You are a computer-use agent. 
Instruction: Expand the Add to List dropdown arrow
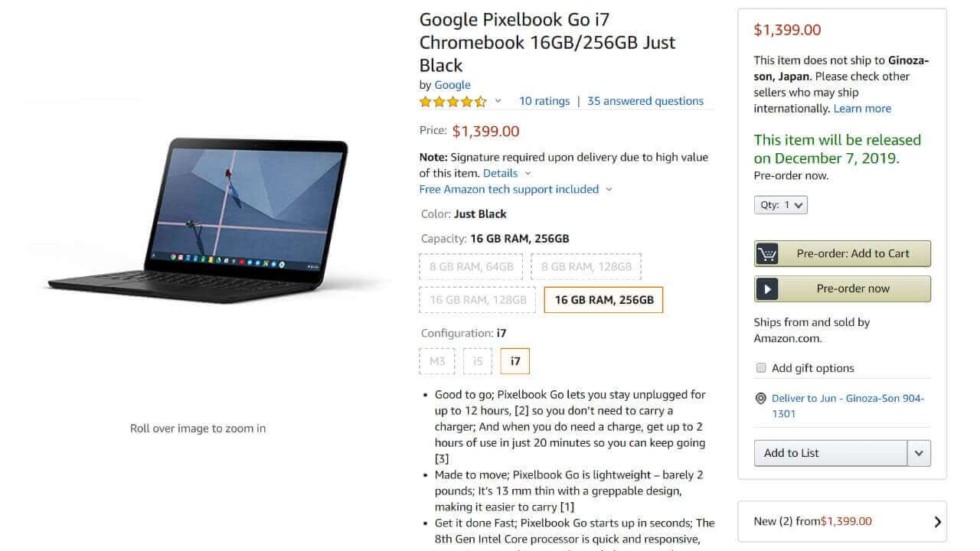919,453
